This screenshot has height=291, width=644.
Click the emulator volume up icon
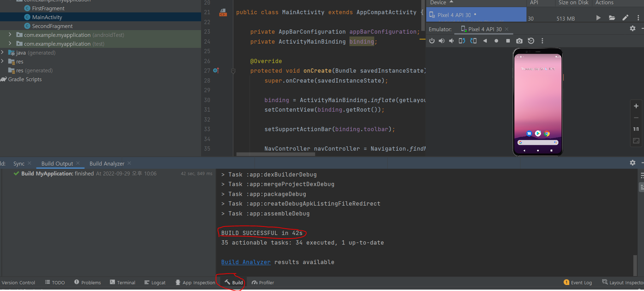click(x=441, y=41)
